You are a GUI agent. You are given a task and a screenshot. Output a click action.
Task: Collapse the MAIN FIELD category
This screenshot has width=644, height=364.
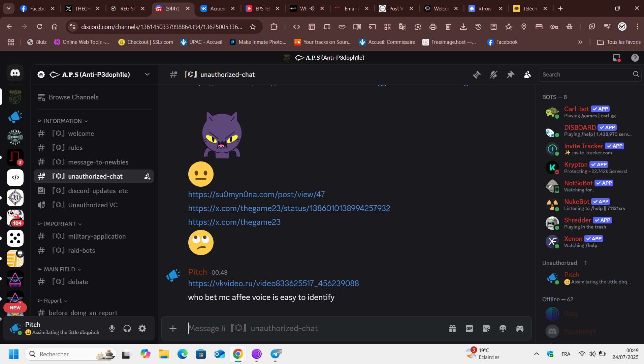pos(60,269)
